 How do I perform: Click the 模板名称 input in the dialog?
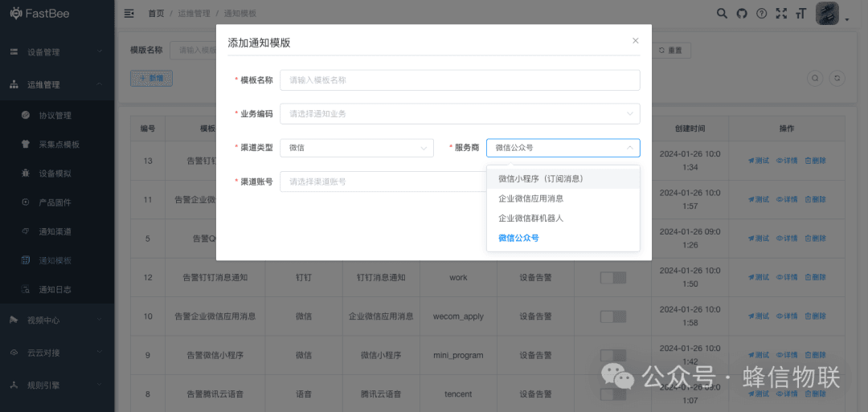coord(460,80)
